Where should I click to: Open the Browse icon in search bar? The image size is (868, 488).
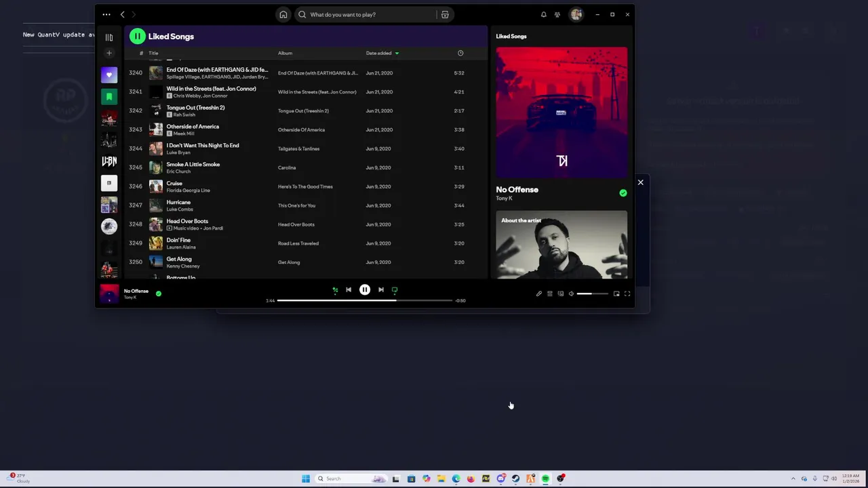[x=445, y=14]
